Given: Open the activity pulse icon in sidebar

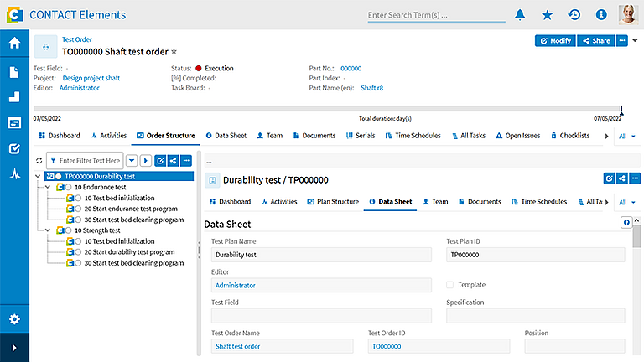Looking at the screenshot, I should pos(15,173).
